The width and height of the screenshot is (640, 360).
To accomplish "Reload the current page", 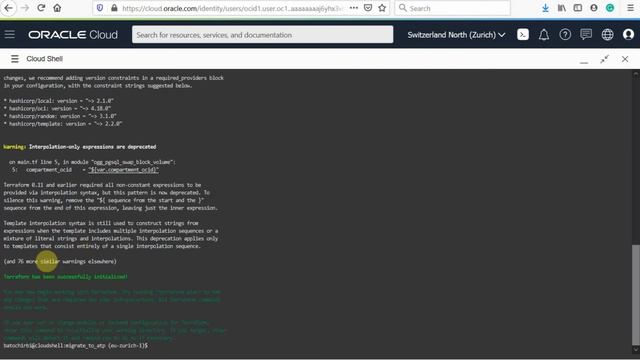I will coord(41,8).
